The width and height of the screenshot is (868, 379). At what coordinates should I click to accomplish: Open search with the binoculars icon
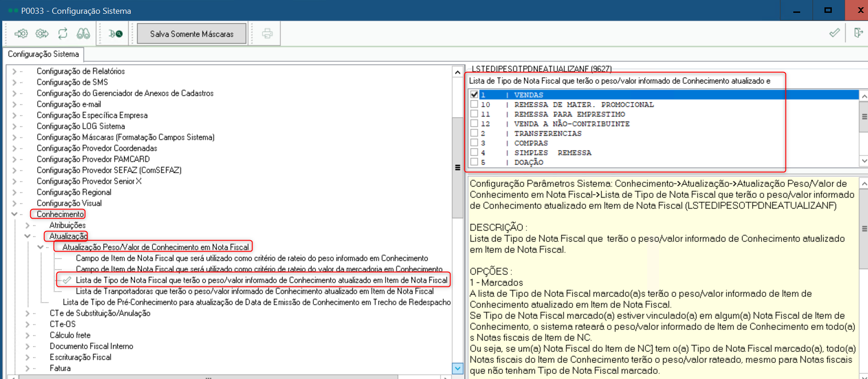click(x=83, y=33)
